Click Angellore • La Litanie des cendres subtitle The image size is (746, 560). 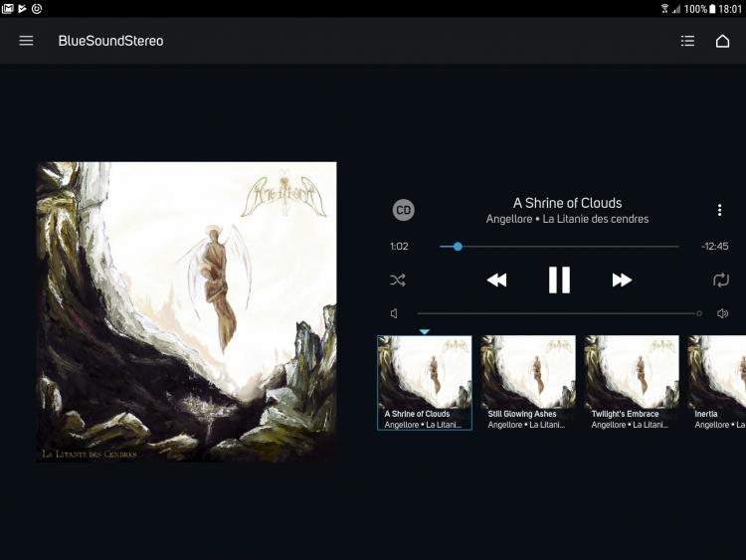567,219
